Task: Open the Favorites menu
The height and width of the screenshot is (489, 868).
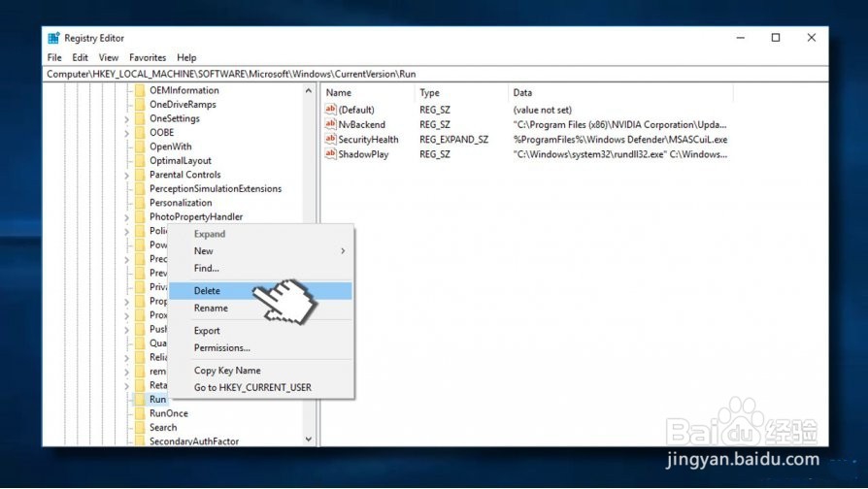Action: (x=148, y=57)
